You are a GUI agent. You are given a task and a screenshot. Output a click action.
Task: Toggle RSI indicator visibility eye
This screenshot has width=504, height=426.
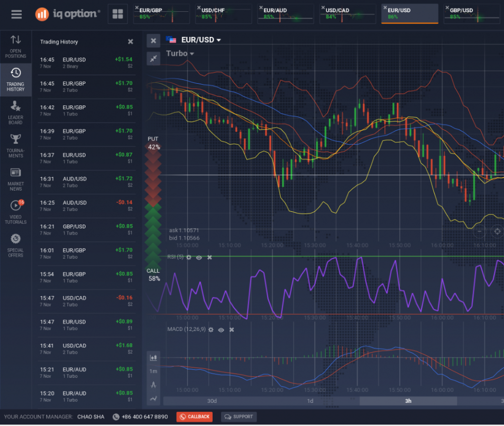point(199,258)
